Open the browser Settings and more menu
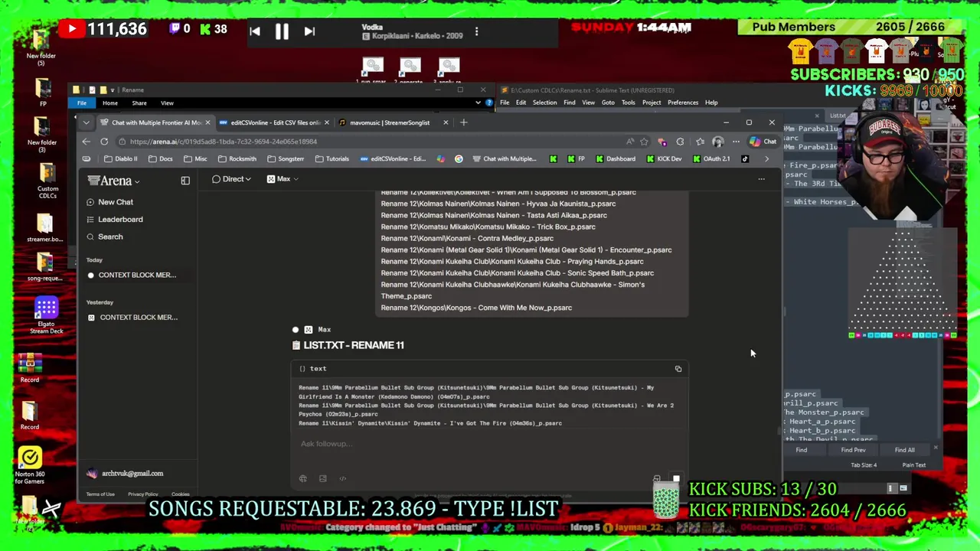The width and height of the screenshot is (980, 551). (736, 142)
